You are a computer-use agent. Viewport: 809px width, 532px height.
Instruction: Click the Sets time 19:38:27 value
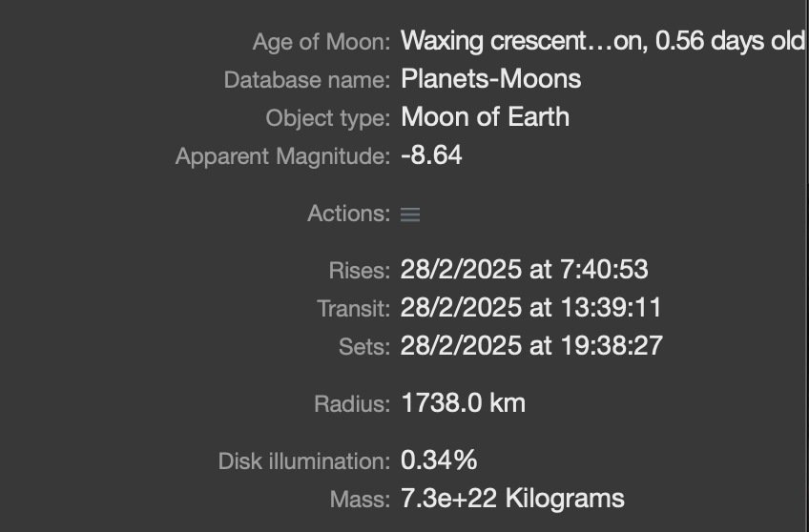(x=530, y=346)
